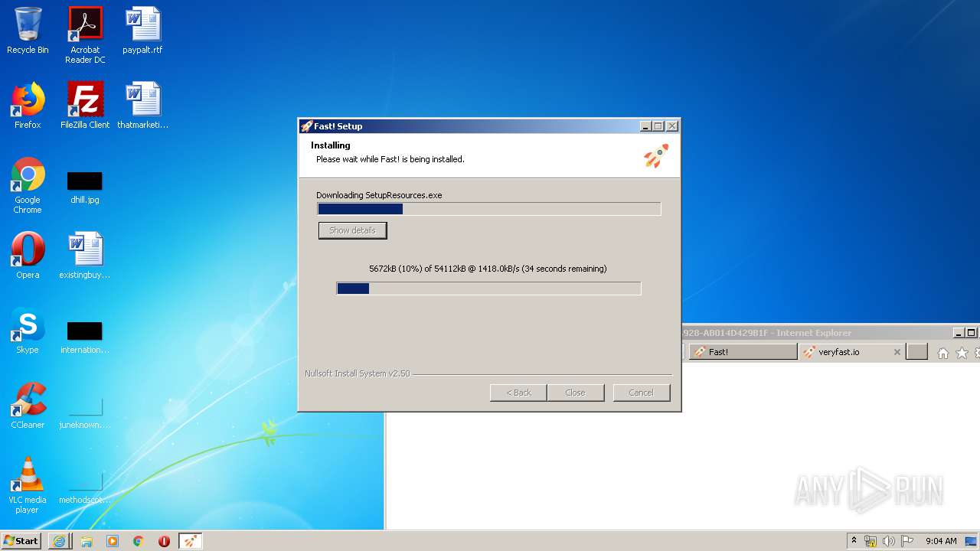Open a new tab in Internet Explorer
Screen dimensions: 980x551
pyautogui.click(x=916, y=352)
